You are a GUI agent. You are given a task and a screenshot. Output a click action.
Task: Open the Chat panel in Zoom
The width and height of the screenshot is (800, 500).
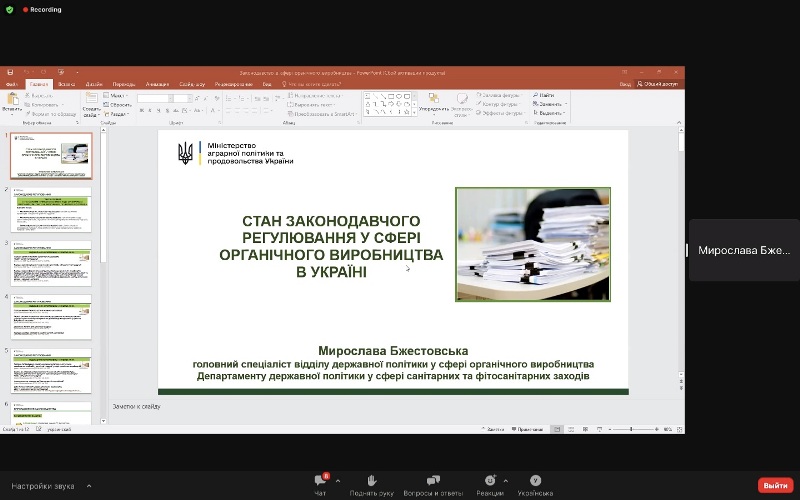320,482
